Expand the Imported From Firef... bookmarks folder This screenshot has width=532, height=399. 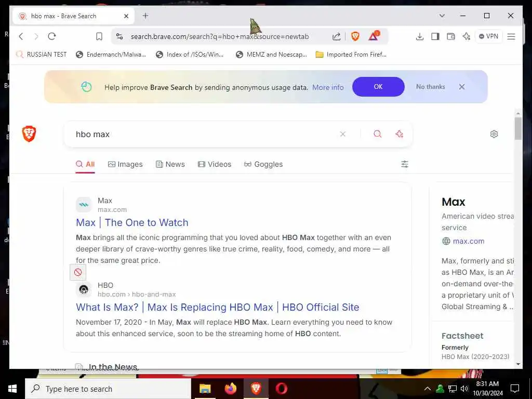click(x=351, y=54)
